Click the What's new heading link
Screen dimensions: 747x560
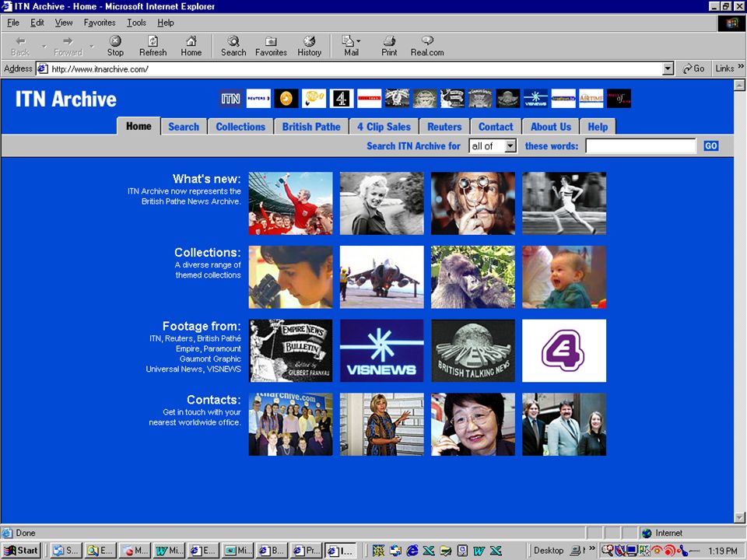(x=206, y=179)
